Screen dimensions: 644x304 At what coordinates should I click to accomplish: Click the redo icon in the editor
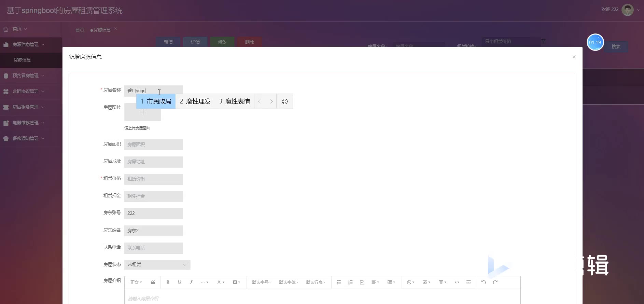pos(495,282)
